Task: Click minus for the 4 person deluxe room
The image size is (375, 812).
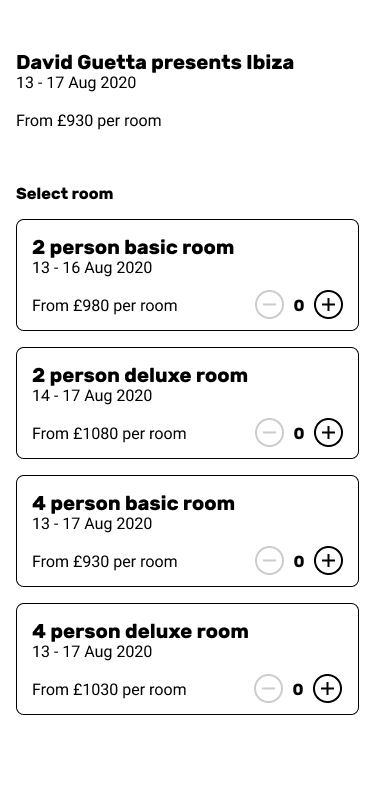Action: [x=268, y=688]
